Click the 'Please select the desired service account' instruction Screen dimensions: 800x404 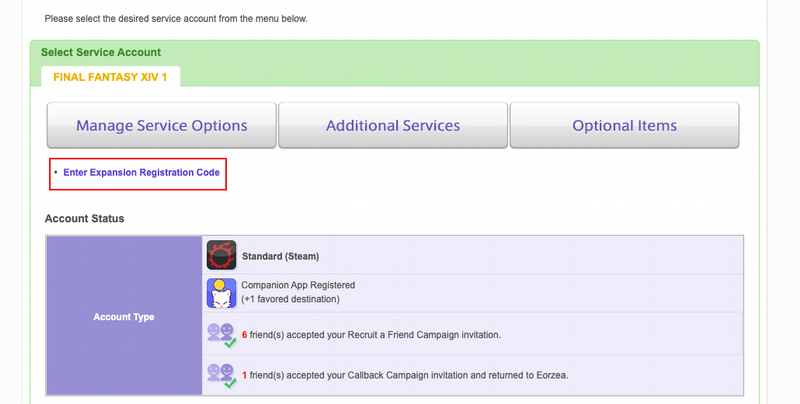coord(176,19)
